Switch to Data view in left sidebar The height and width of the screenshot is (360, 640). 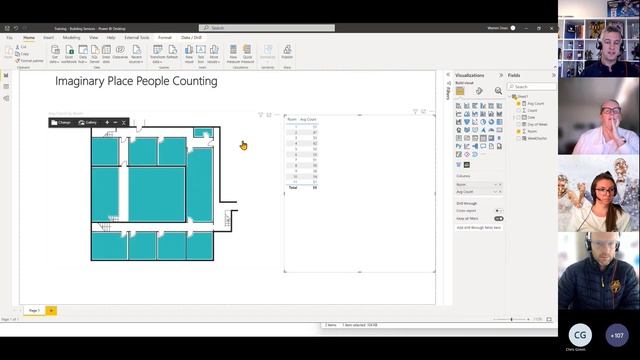(x=6, y=87)
